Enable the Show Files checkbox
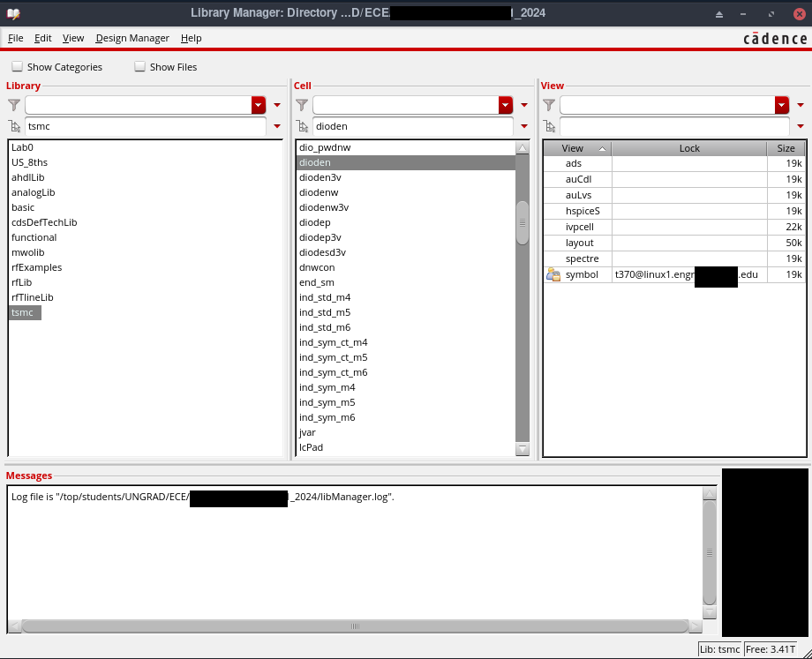 (139, 67)
